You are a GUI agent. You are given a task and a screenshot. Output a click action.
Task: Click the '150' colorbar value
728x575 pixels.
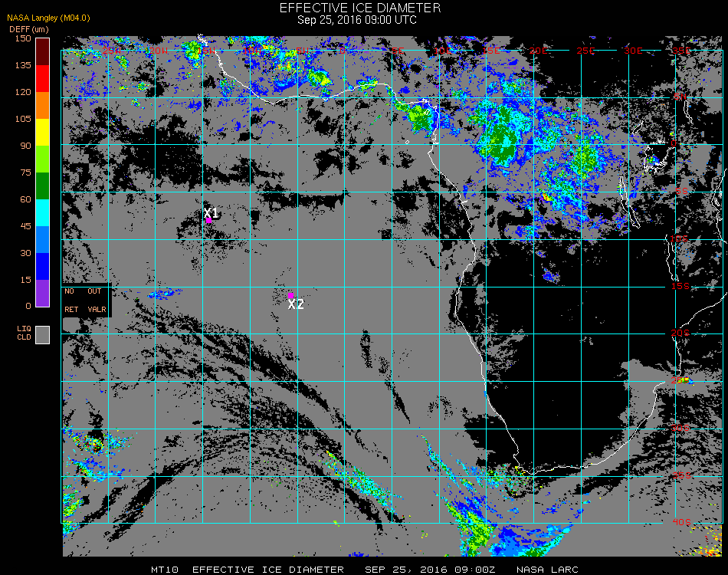(23, 38)
